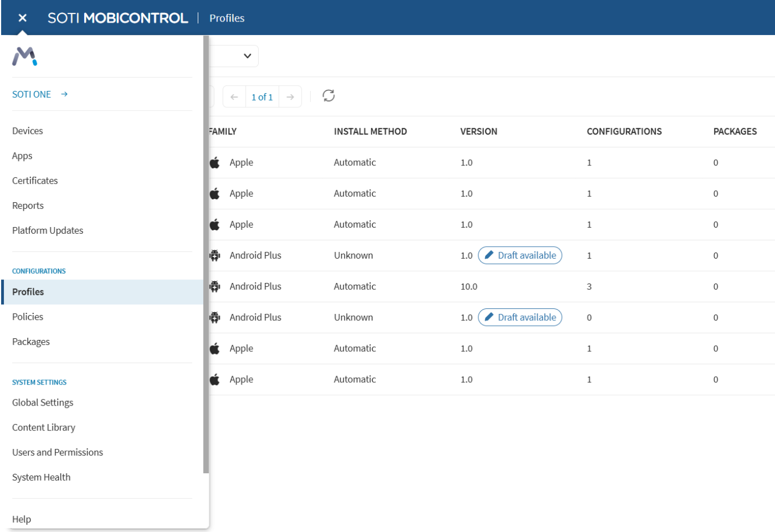
Task: Click the Apple icon in the seventh row
Action: click(x=215, y=348)
